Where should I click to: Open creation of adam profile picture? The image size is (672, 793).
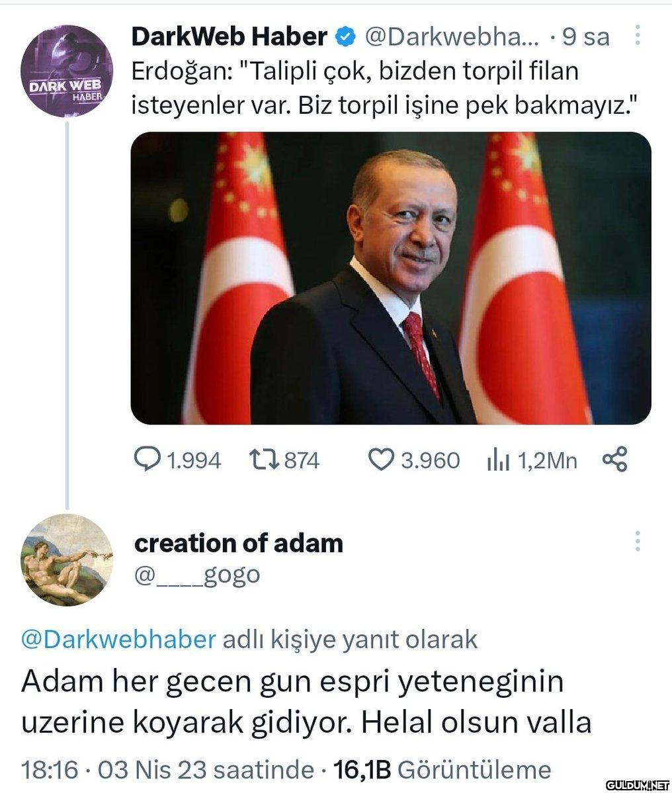[67, 560]
